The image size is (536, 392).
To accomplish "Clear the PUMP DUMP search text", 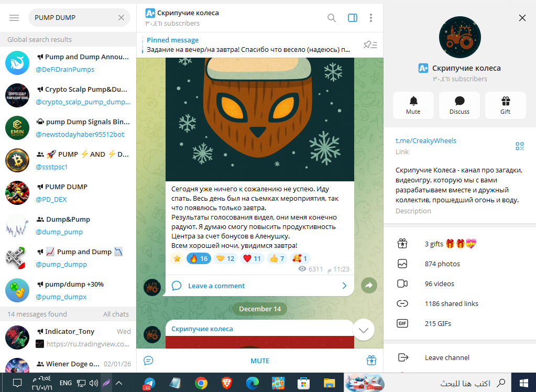I will (122, 17).
